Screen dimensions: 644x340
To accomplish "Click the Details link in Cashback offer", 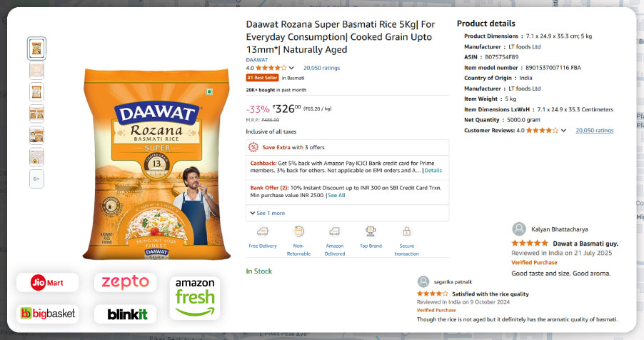I will coord(433,171).
